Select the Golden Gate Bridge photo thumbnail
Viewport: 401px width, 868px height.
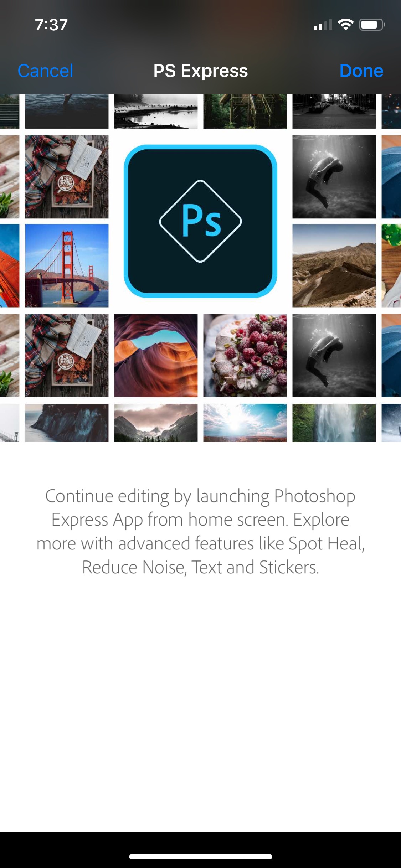(x=67, y=265)
